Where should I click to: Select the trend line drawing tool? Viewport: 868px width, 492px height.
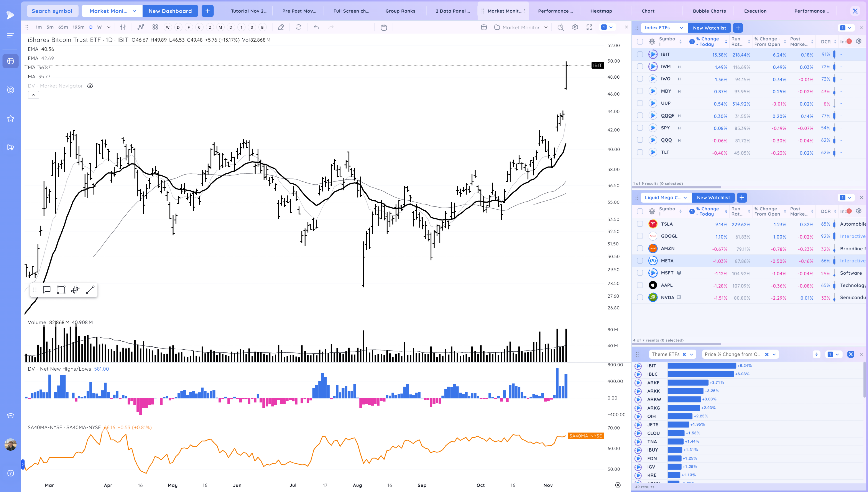(90, 290)
